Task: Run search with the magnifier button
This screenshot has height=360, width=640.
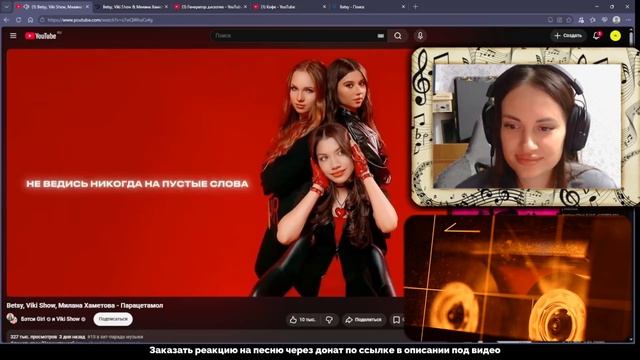Action: (x=398, y=36)
